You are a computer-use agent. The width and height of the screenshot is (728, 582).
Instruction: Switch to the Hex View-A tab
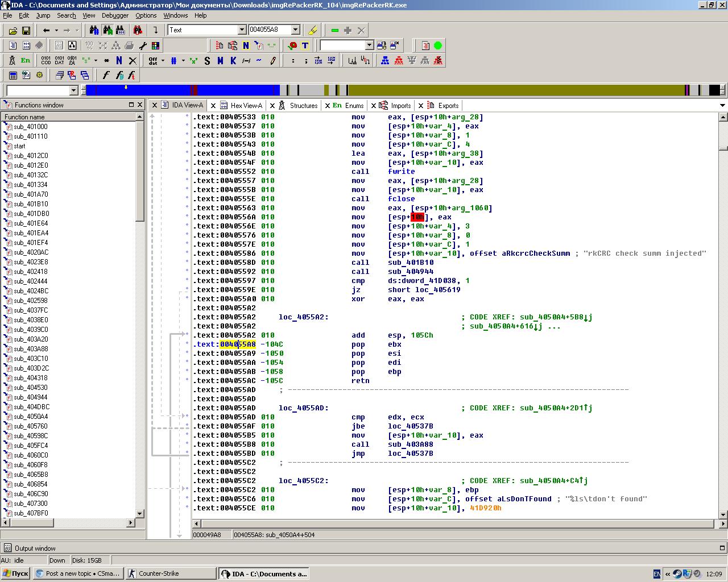point(246,105)
